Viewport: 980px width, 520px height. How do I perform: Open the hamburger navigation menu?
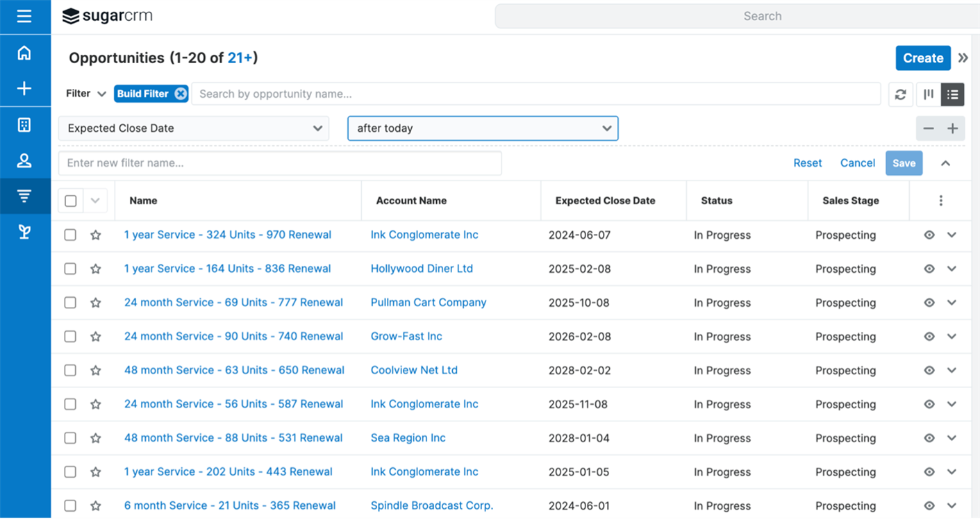[24, 16]
